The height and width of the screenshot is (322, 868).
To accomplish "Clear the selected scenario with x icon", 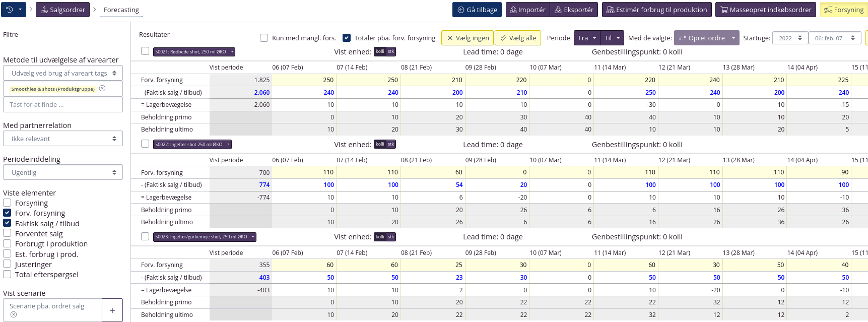I will (14, 314).
